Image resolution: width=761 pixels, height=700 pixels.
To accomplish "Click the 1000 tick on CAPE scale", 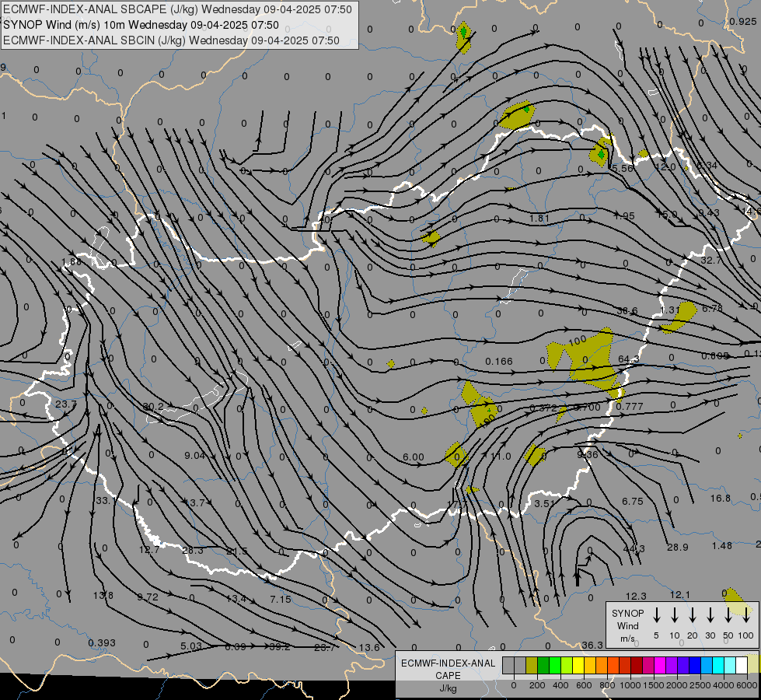I will point(630,685).
